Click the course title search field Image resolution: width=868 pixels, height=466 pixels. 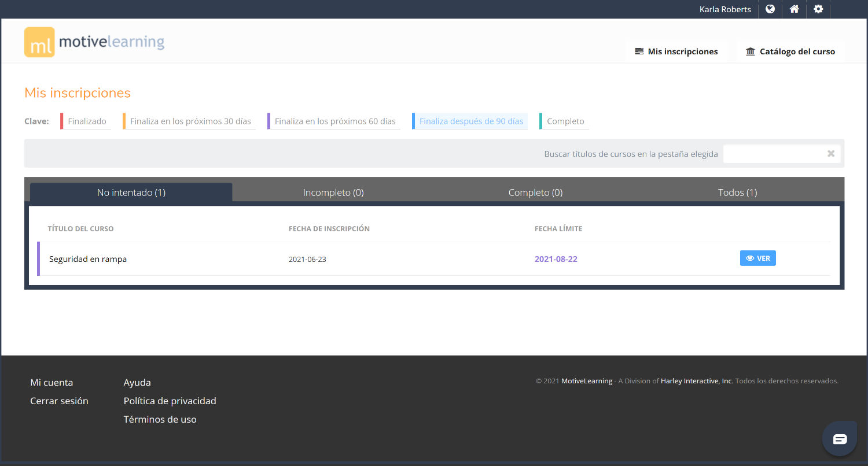(x=773, y=154)
